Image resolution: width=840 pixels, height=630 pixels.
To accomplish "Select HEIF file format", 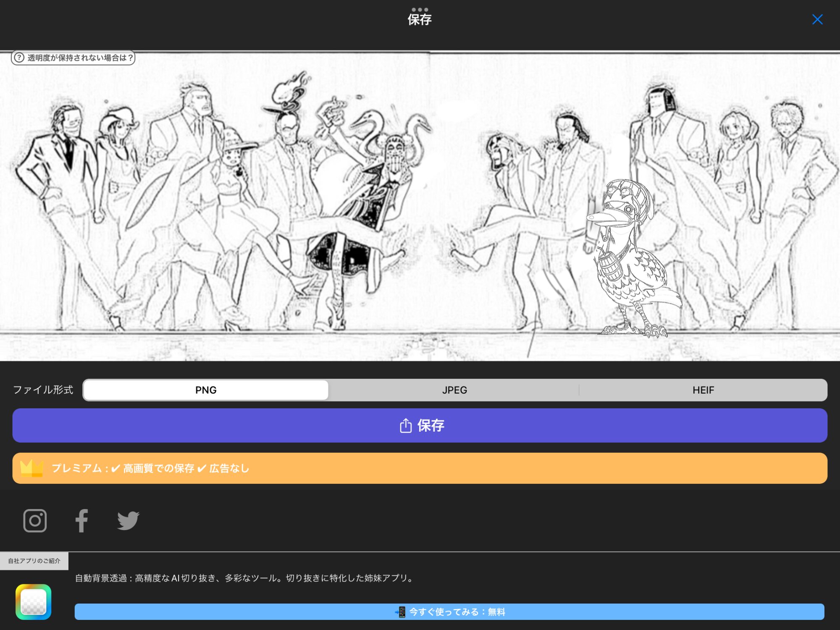I will click(x=703, y=390).
